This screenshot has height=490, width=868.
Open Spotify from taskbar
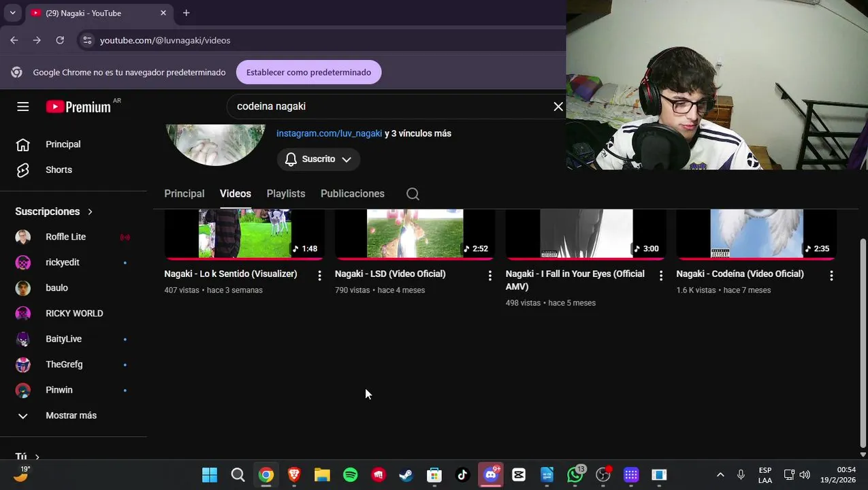350,475
